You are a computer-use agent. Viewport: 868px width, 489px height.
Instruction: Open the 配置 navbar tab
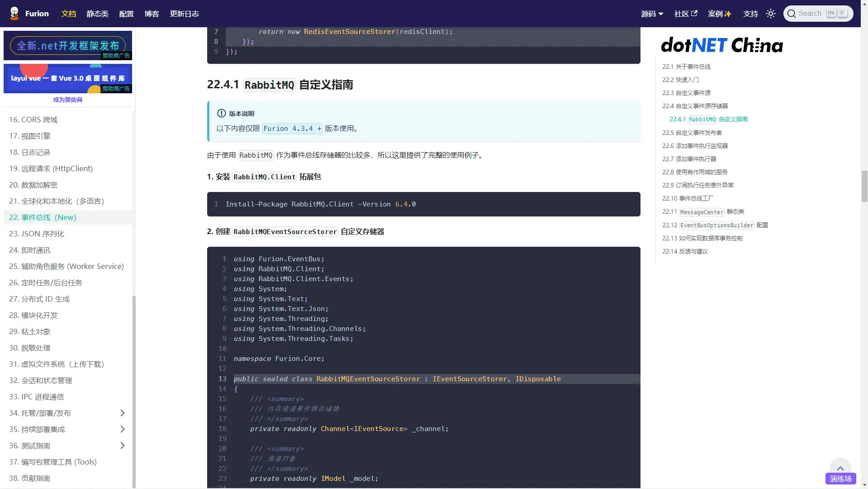(127, 14)
